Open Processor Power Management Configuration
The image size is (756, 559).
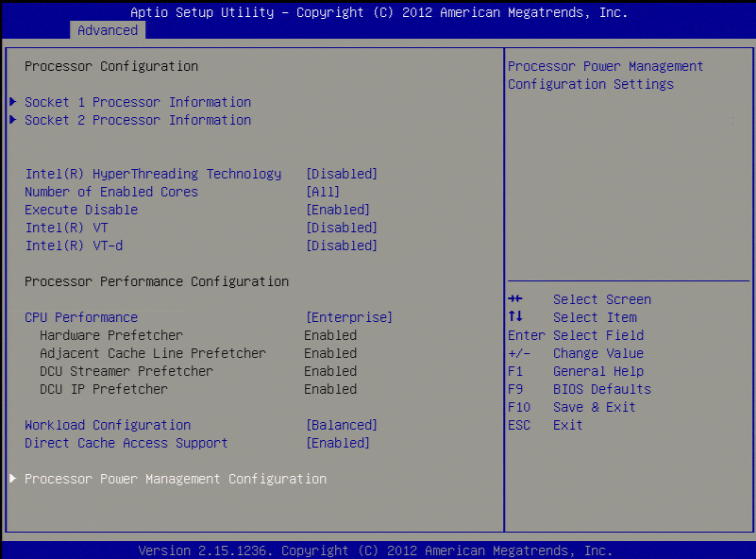[x=176, y=479]
